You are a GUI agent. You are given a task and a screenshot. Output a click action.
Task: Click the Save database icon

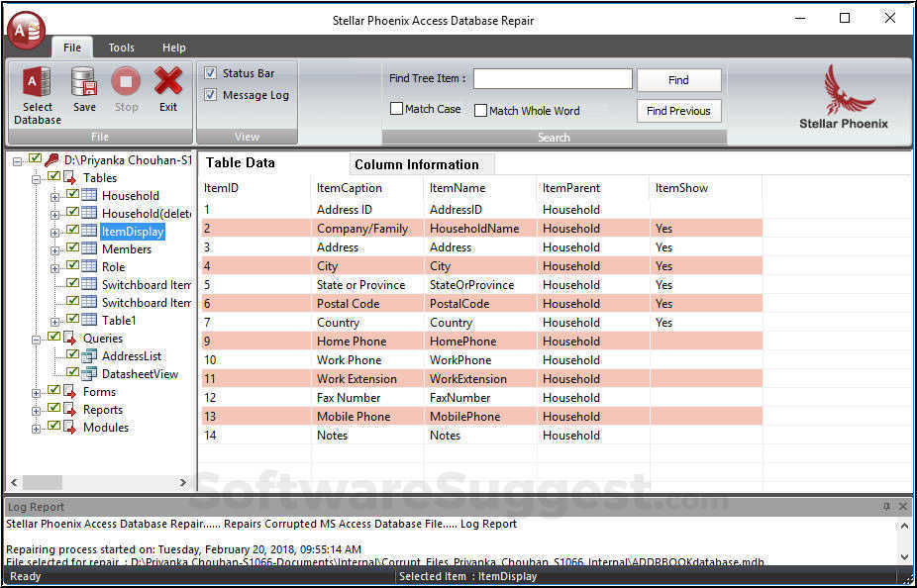click(84, 81)
